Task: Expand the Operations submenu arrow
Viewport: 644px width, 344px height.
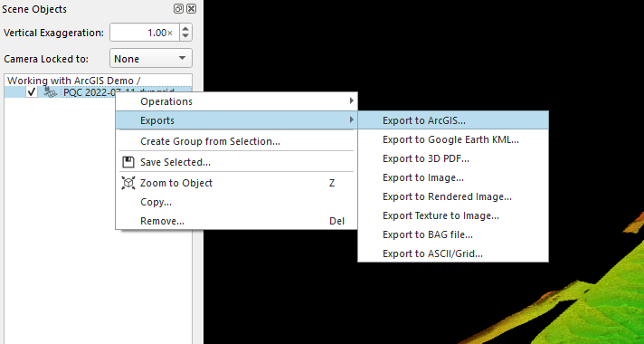Action: (x=351, y=100)
